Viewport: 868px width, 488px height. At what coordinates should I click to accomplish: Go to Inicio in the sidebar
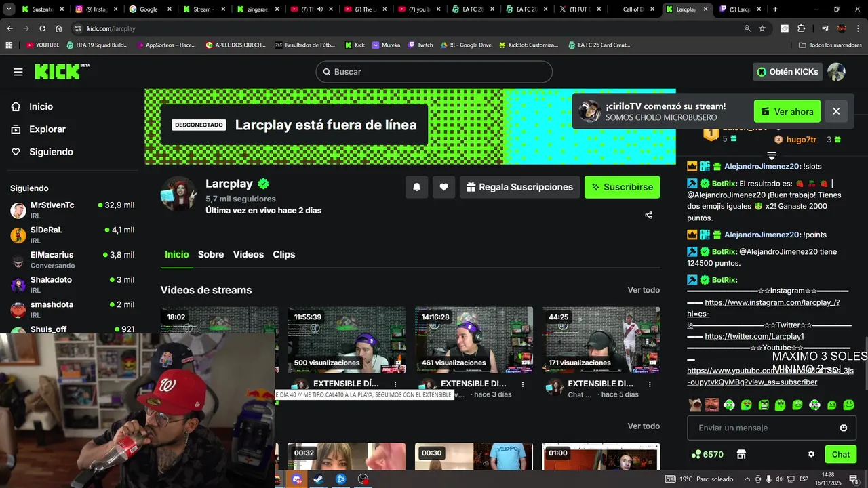(41, 106)
